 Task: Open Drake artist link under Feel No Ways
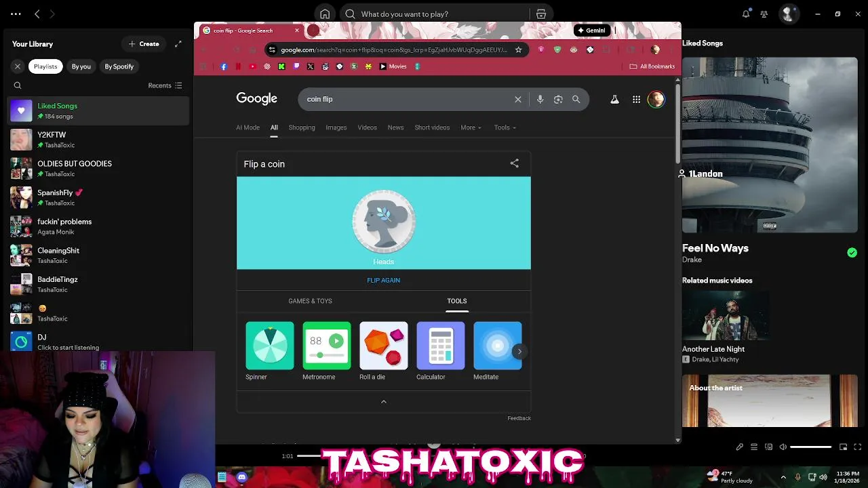pyautogui.click(x=692, y=260)
